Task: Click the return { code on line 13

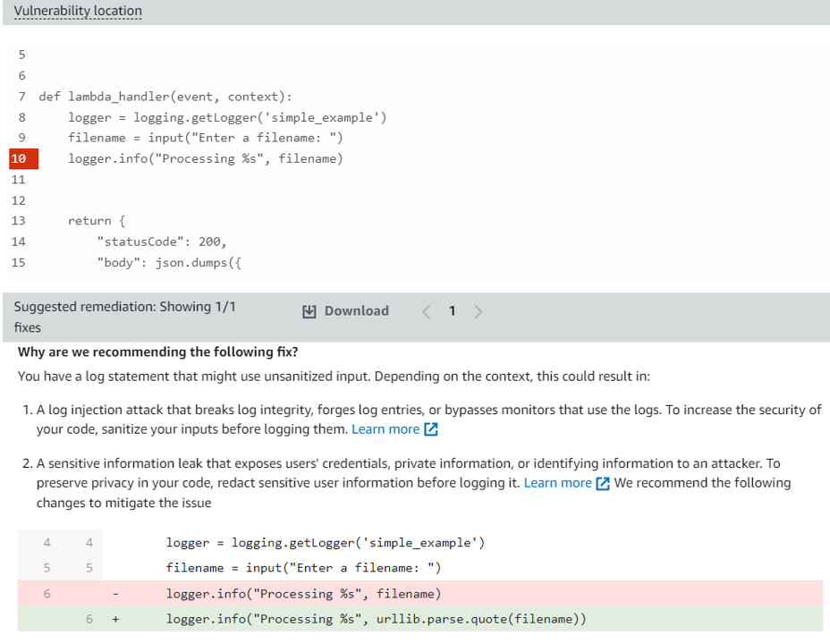Action: tap(97, 221)
